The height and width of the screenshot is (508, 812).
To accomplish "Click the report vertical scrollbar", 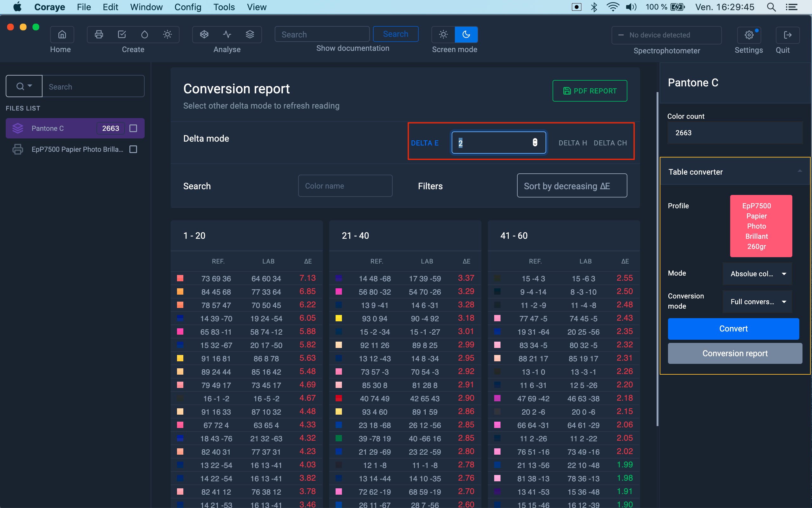I will tap(657, 259).
